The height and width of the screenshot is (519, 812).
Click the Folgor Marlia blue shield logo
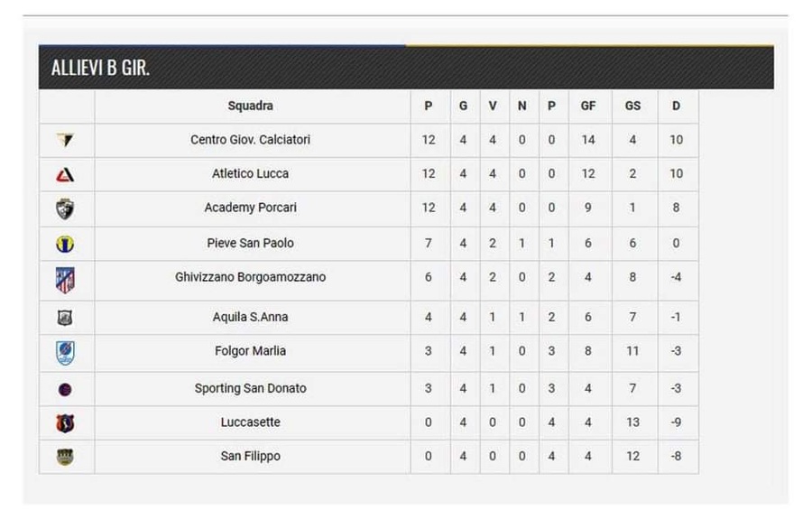(65, 353)
